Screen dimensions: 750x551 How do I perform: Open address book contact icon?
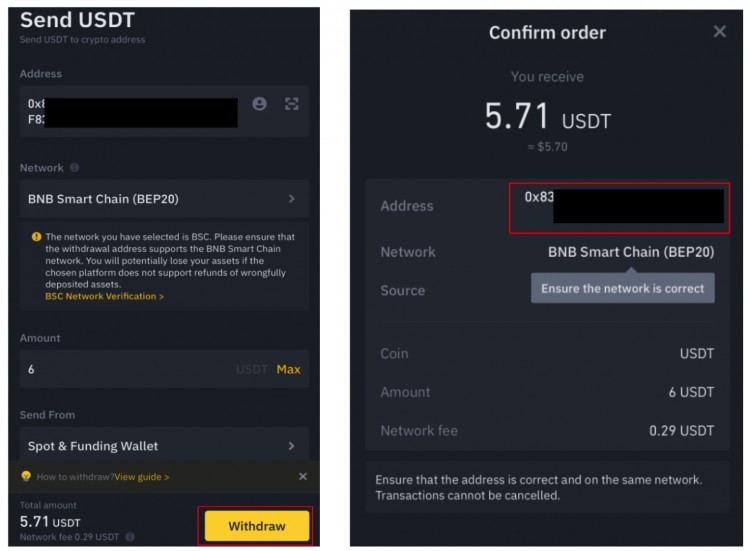259,104
